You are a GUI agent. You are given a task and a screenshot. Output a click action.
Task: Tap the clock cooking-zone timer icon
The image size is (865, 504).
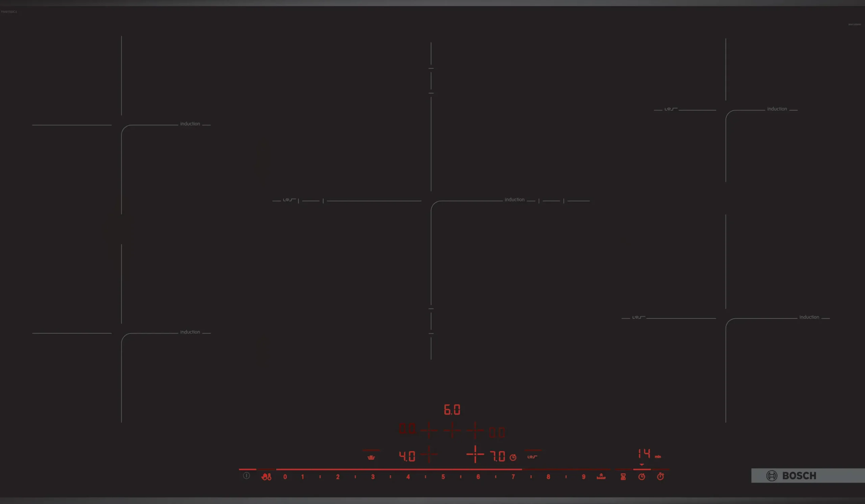[642, 477]
